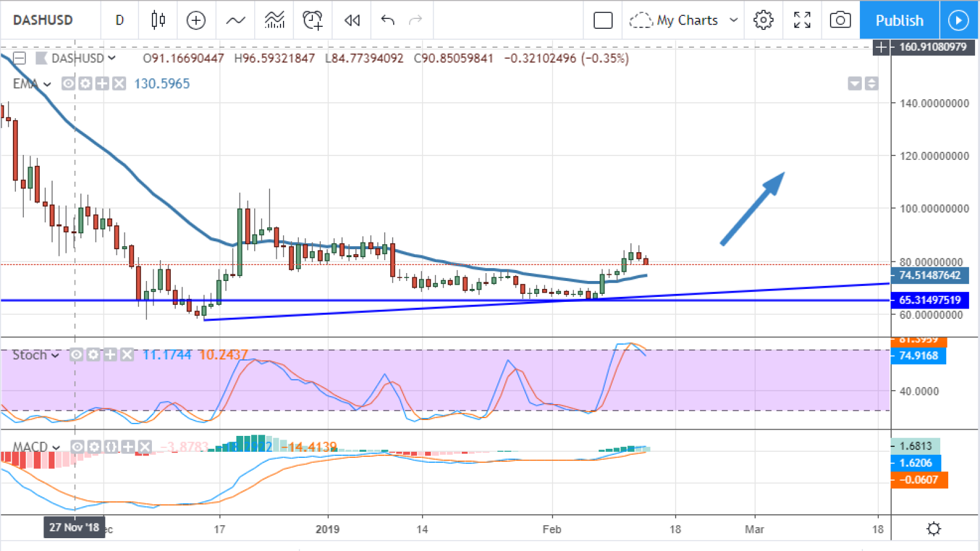980x551 pixels.
Task: Create an alert with alarm clock icon
Action: [x=313, y=20]
